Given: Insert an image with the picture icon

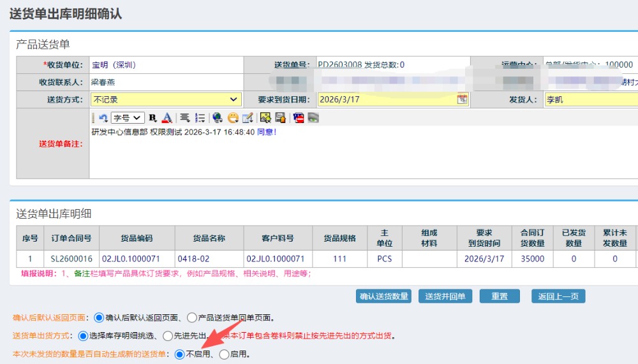Looking at the screenshot, I should tap(265, 118).
